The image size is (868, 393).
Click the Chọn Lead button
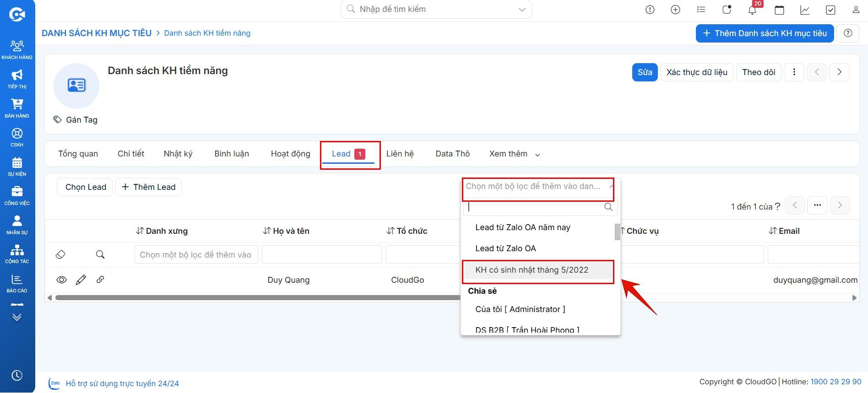coord(85,187)
